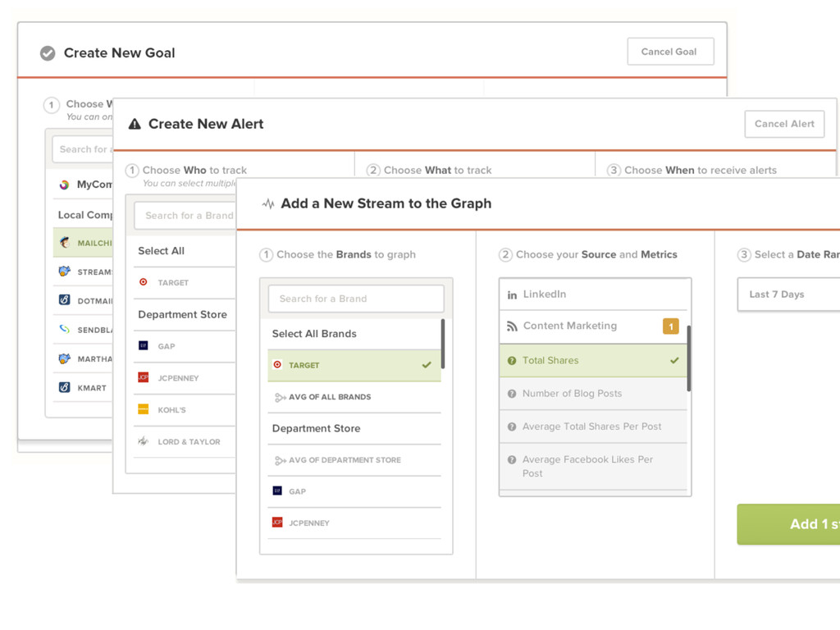Image resolution: width=840 pixels, height=630 pixels.
Task: Click Search for a Brand field in stream dialog
Action: (356, 299)
